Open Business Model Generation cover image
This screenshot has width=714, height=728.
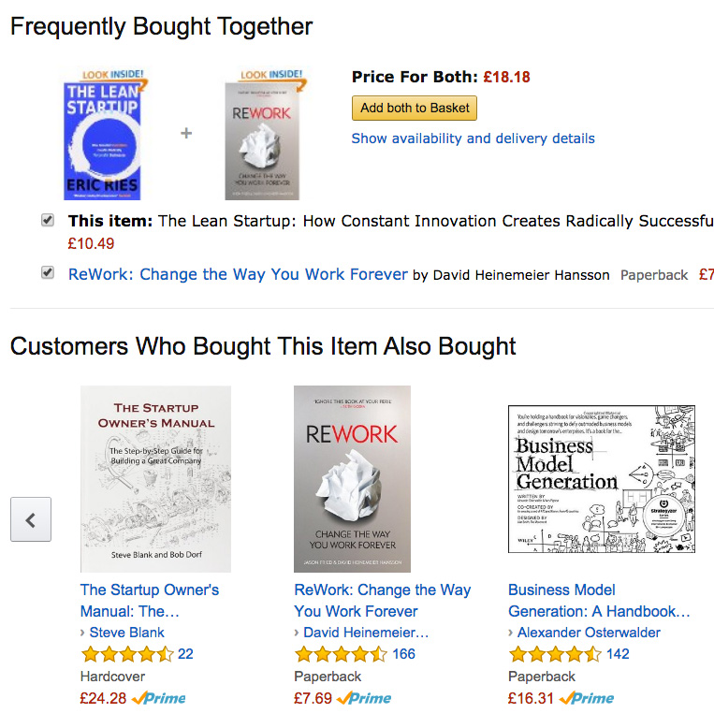pos(602,478)
